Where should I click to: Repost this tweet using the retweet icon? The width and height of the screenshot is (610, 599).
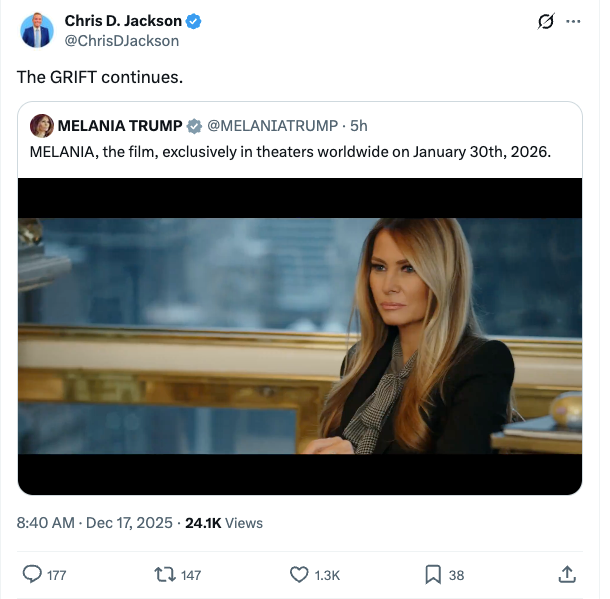pos(165,574)
